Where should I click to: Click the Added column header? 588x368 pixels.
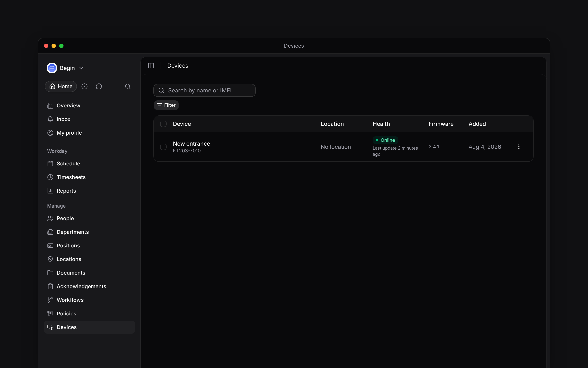pos(477,124)
